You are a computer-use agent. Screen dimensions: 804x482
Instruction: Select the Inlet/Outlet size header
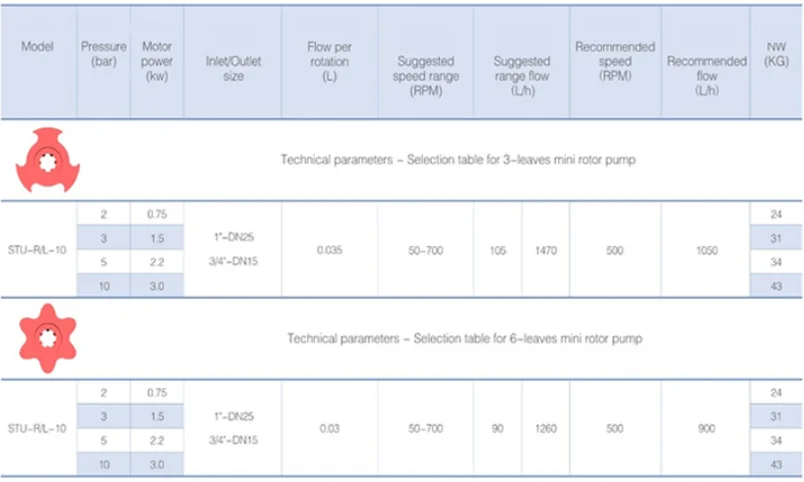(233, 69)
